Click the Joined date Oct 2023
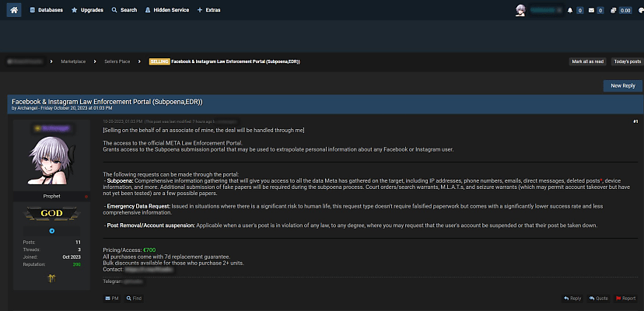 (72, 257)
